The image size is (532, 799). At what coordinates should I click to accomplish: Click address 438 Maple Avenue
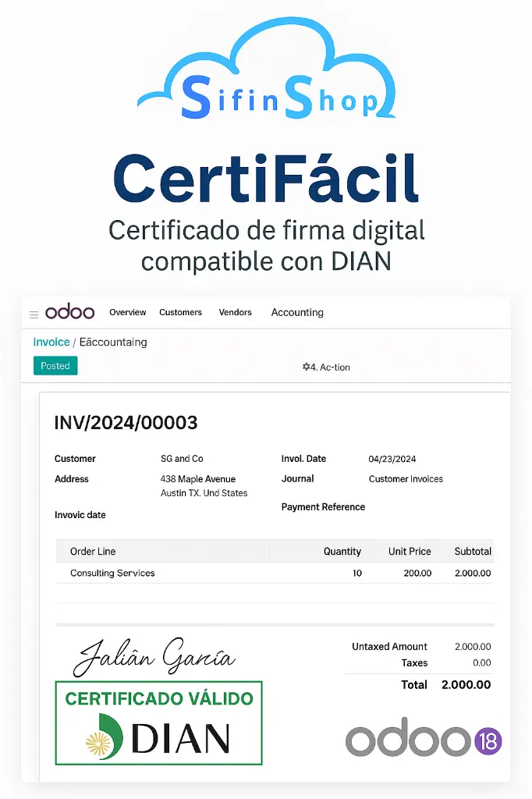click(197, 479)
